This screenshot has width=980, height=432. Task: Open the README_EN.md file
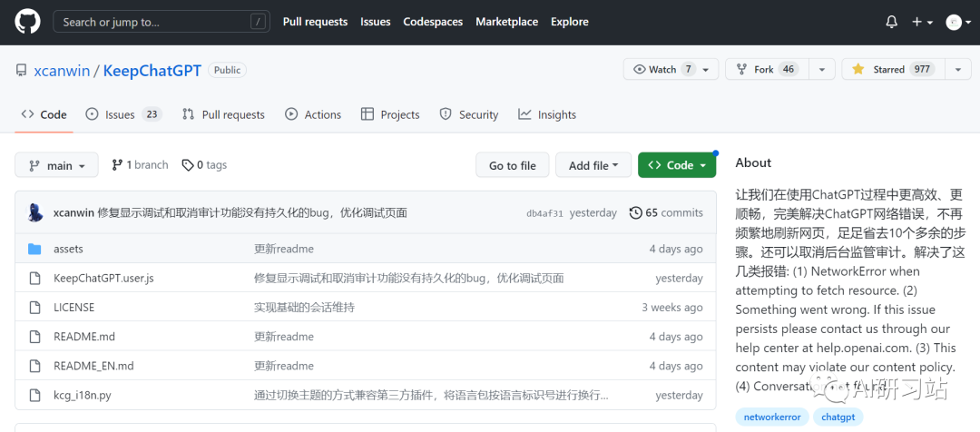coord(93,366)
